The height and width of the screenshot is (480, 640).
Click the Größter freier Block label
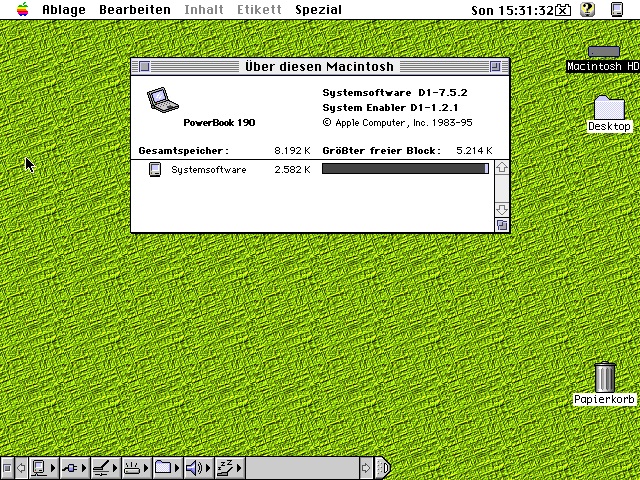382,151
